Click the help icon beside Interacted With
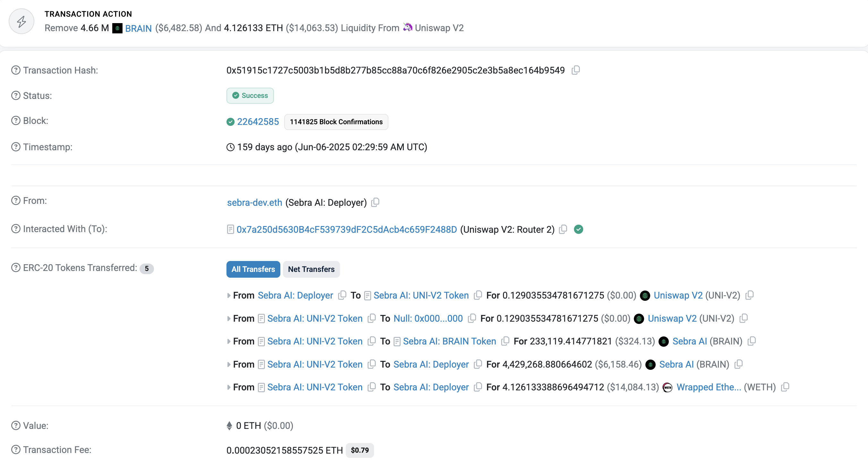This screenshot has width=868, height=461. [16, 229]
